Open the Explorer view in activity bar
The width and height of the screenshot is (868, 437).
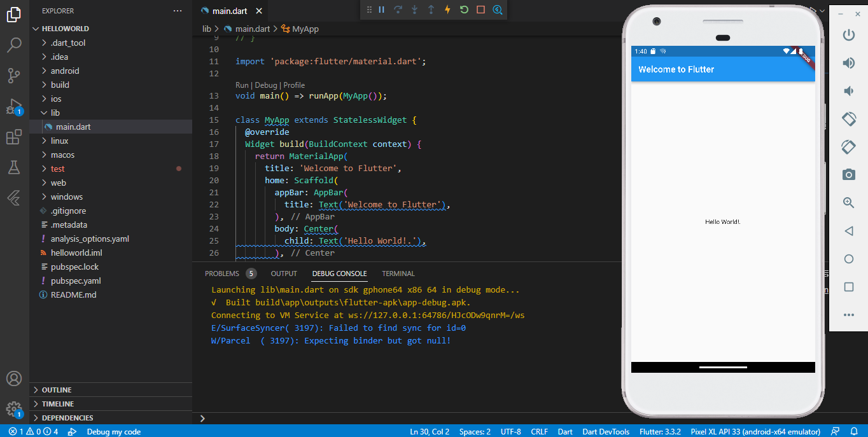click(x=14, y=15)
